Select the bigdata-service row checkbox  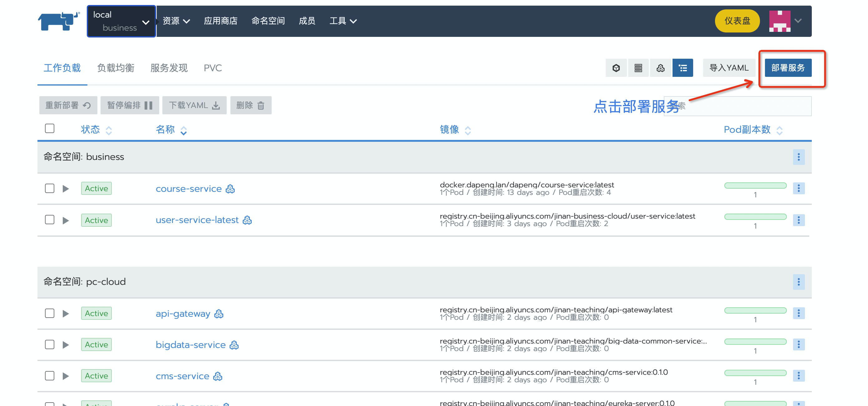[x=50, y=344]
